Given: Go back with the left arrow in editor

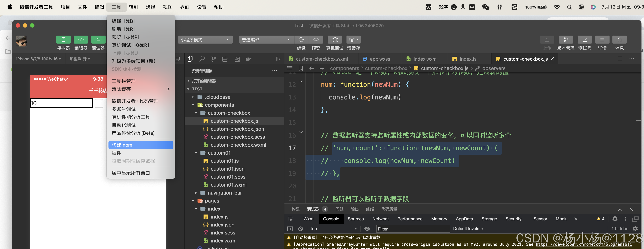Looking at the screenshot, I should click(x=311, y=68).
